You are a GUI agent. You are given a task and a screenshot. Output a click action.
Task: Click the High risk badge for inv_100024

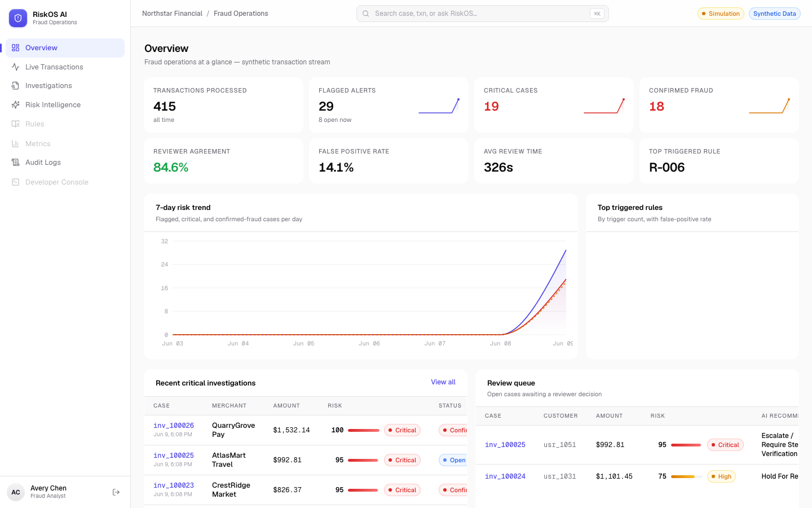721,476
